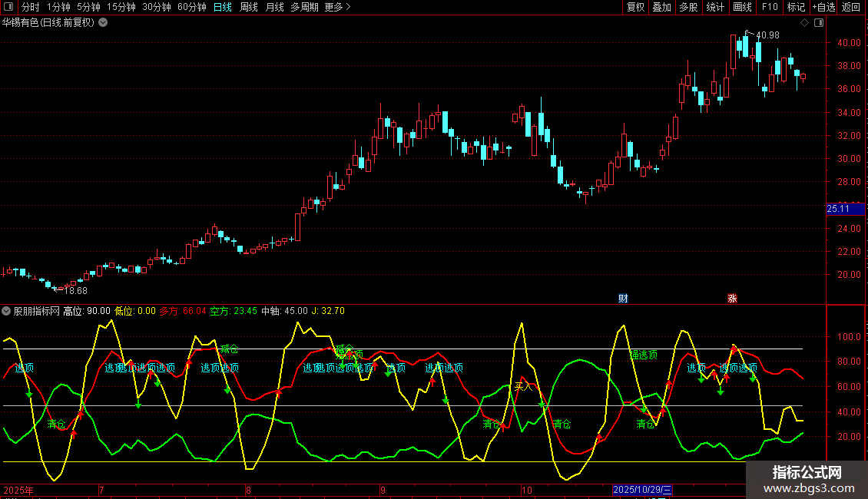Click the 华锡有色(日线.前复权) title text
The image size is (868, 499).
click(48, 23)
